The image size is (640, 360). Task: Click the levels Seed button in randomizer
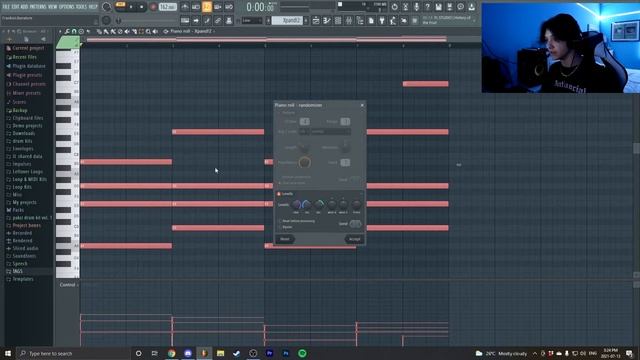click(x=355, y=224)
